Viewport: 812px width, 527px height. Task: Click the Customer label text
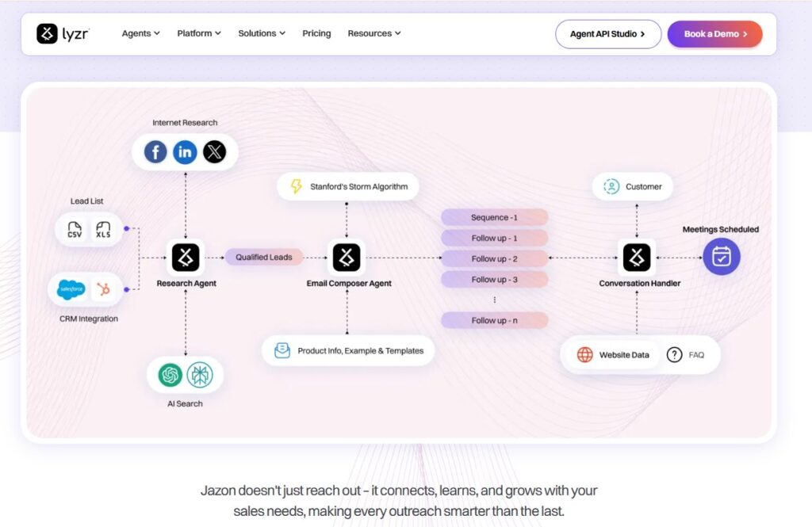[x=644, y=186]
